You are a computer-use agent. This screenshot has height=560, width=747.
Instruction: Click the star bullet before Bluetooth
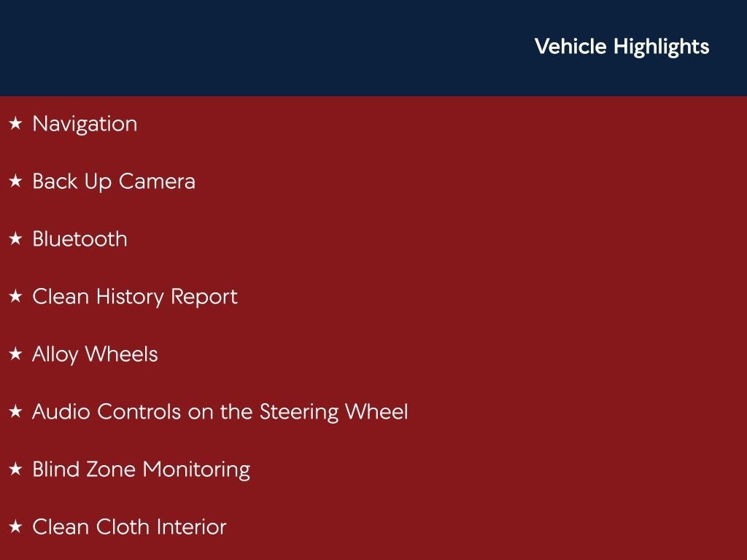click(15, 239)
